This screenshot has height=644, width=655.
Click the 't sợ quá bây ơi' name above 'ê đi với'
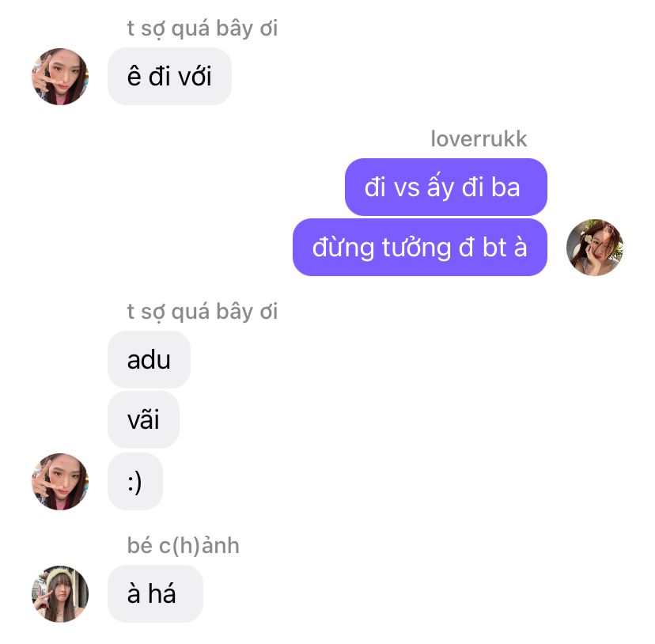pos(203,28)
